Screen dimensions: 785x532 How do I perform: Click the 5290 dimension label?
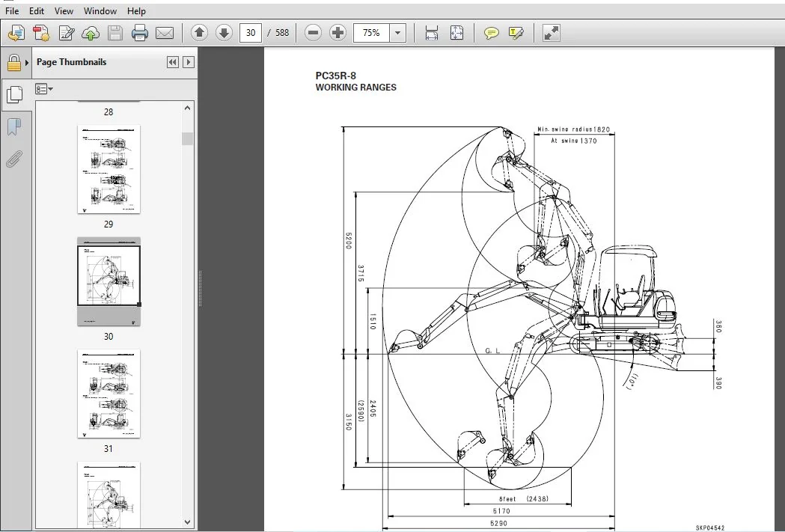pos(498,523)
